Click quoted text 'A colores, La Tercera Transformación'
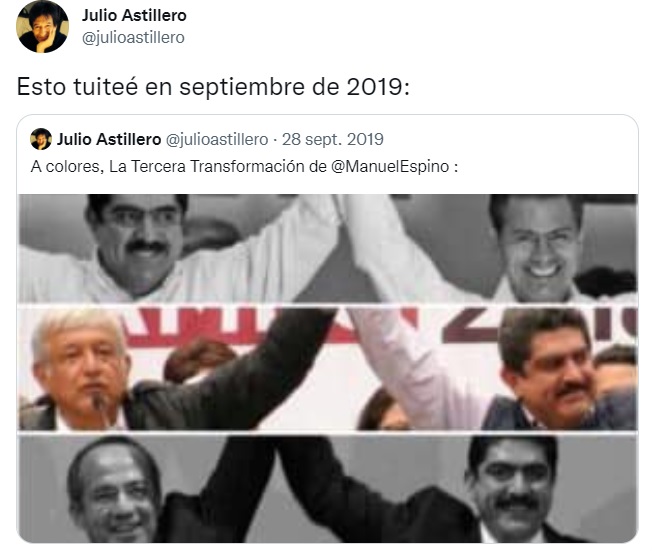The height and width of the screenshot is (551, 652). (x=168, y=166)
